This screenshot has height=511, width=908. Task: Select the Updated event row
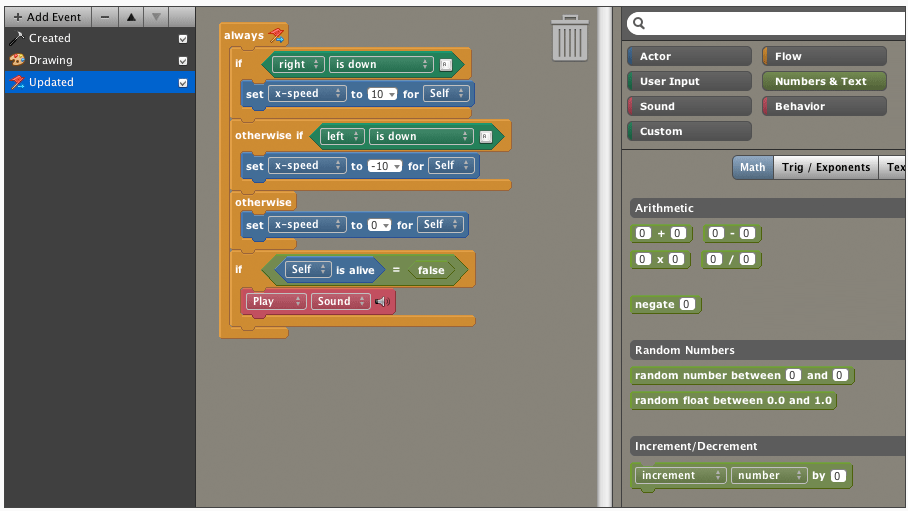[x=100, y=82]
